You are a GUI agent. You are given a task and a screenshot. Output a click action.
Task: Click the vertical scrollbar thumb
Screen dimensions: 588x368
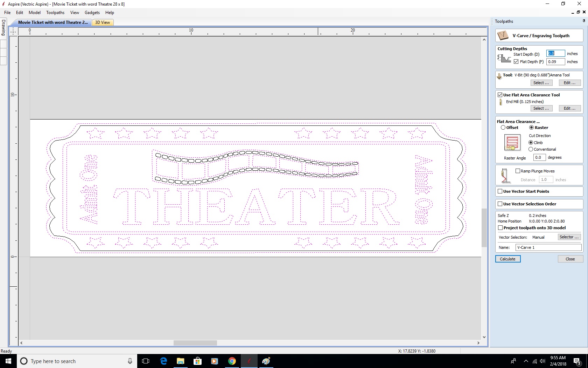[484, 228]
